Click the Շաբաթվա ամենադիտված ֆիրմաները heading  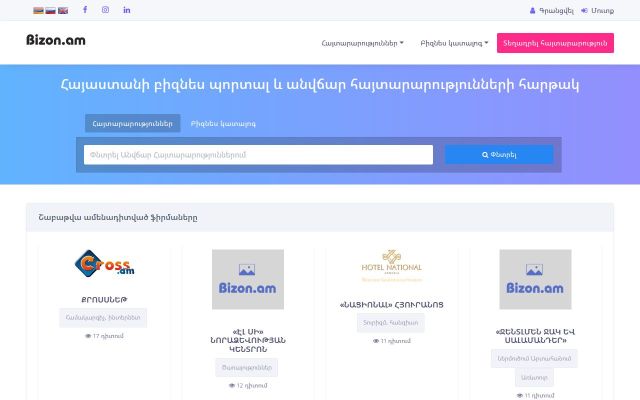pos(118,218)
